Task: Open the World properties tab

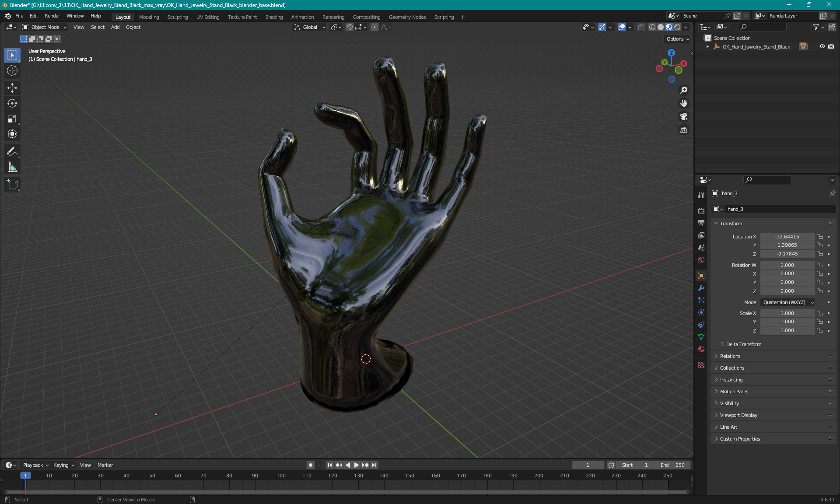Action: (x=701, y=259)
